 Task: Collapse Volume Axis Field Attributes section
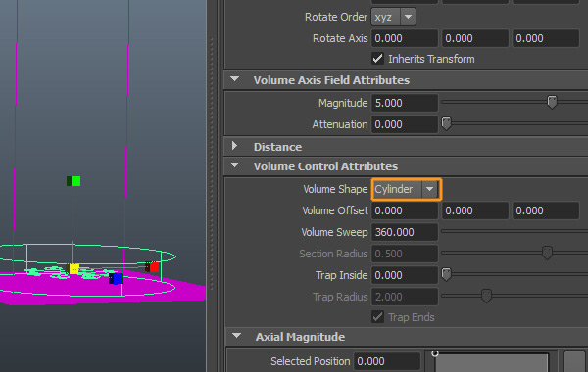click(x=235, y=79)
